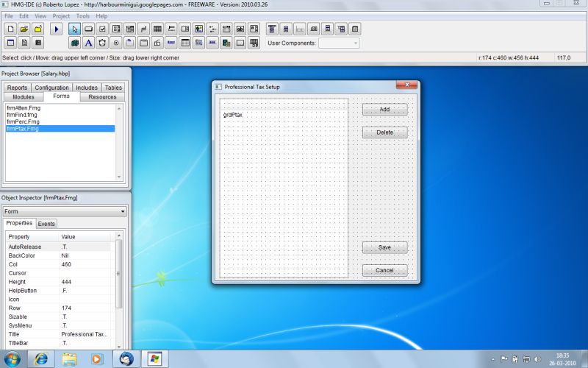Switch to the Tables tab
Screen dimensions: 588x368
pos(114,88)
